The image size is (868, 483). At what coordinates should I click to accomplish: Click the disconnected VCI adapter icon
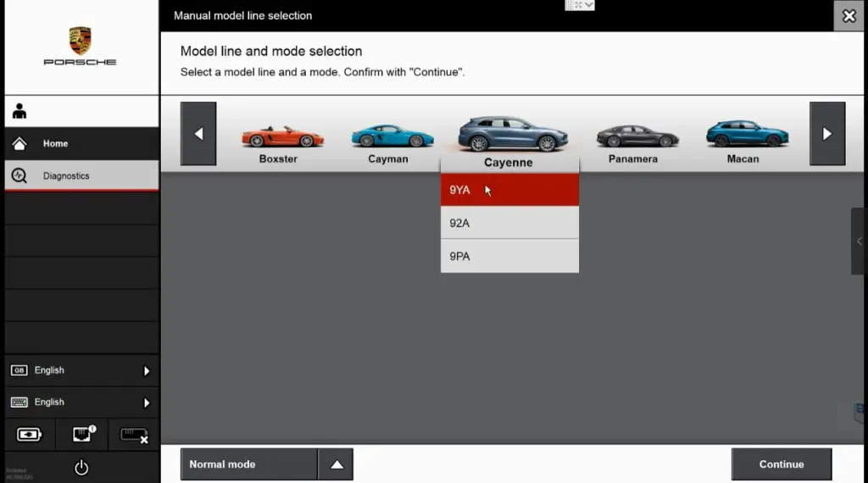134,435
